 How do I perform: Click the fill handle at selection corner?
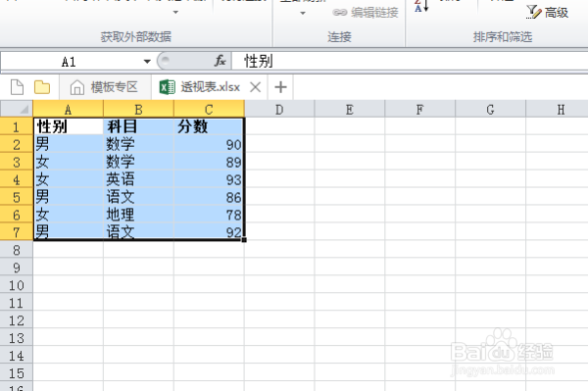(x=244, y=239)
